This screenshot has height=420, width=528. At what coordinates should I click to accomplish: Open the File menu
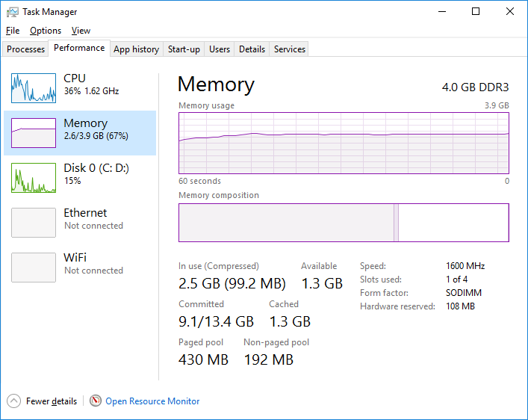(x=13, y=31)
